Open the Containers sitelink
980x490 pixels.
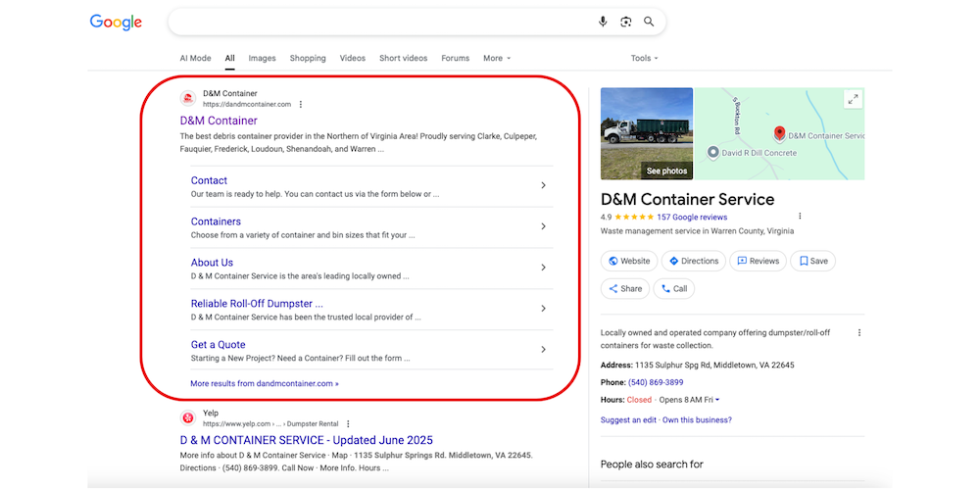coord(216,221)
